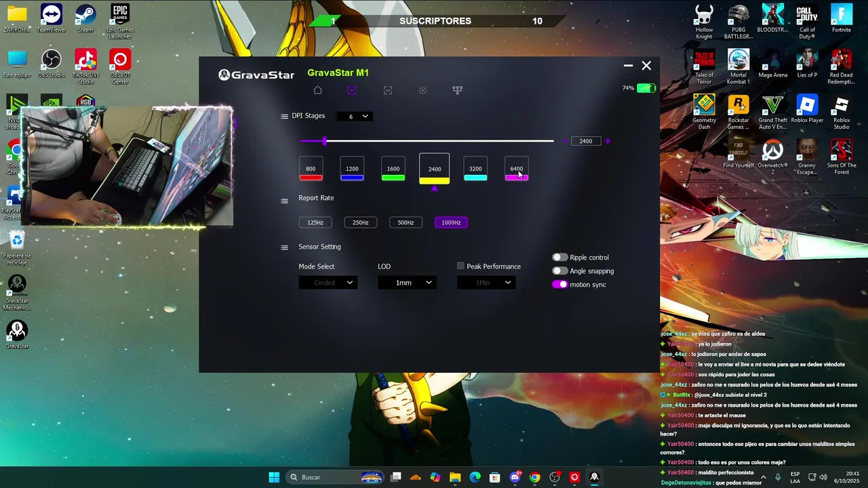Open Papelera de reciclaje icon
Screen dimensions: 868x488
(x=17, y=248)
